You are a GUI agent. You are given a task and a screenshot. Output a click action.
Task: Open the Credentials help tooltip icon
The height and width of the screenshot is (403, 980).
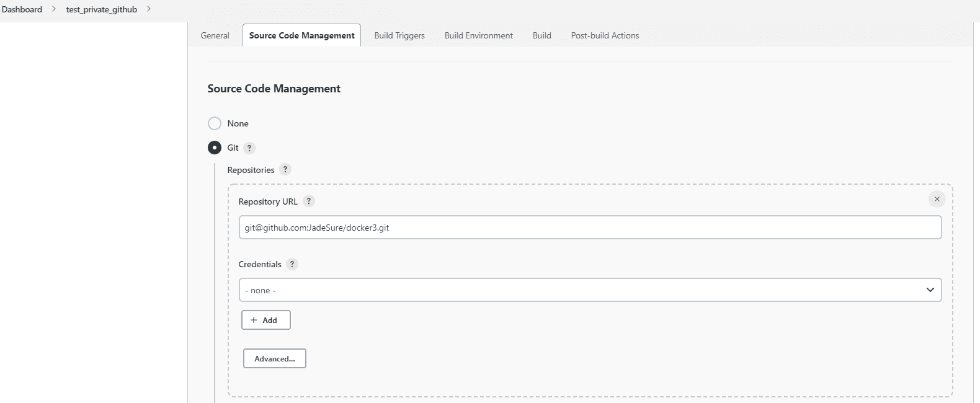pos(292,264)
